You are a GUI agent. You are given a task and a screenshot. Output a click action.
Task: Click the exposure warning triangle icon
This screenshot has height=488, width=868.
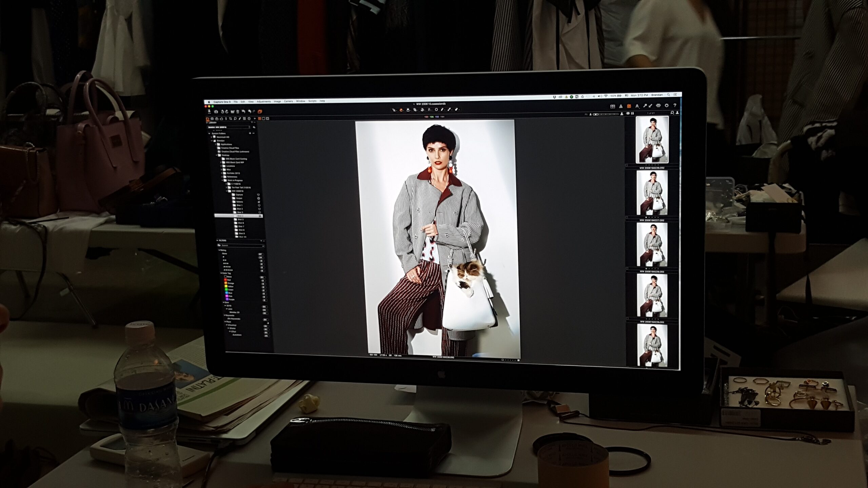tap(621, 106)
